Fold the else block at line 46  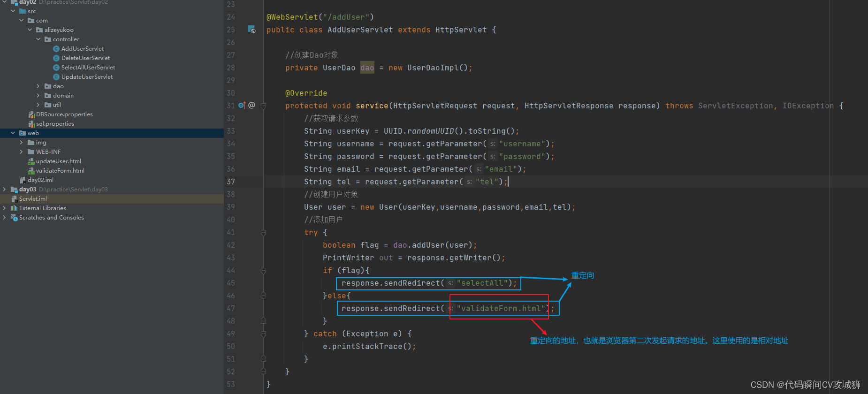point(263,296)
